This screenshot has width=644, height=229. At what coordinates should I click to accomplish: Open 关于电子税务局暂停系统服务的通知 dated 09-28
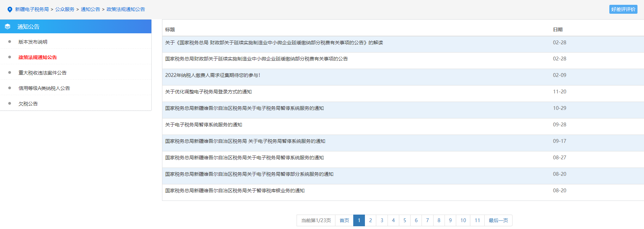(x=204, y=125)
